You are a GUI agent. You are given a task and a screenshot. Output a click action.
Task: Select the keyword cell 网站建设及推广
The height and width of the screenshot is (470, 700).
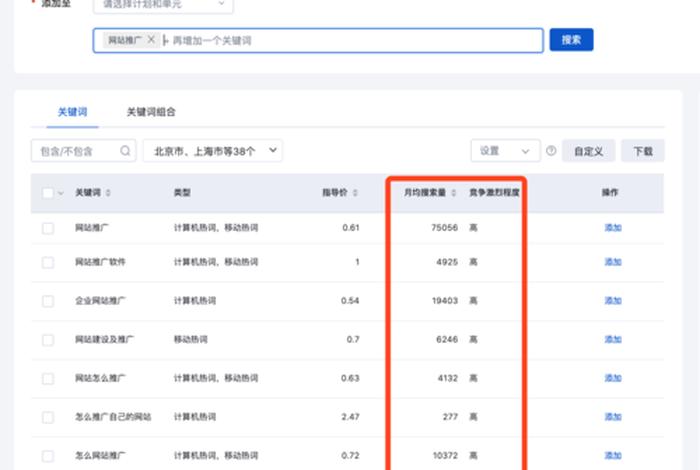(104, 339)
